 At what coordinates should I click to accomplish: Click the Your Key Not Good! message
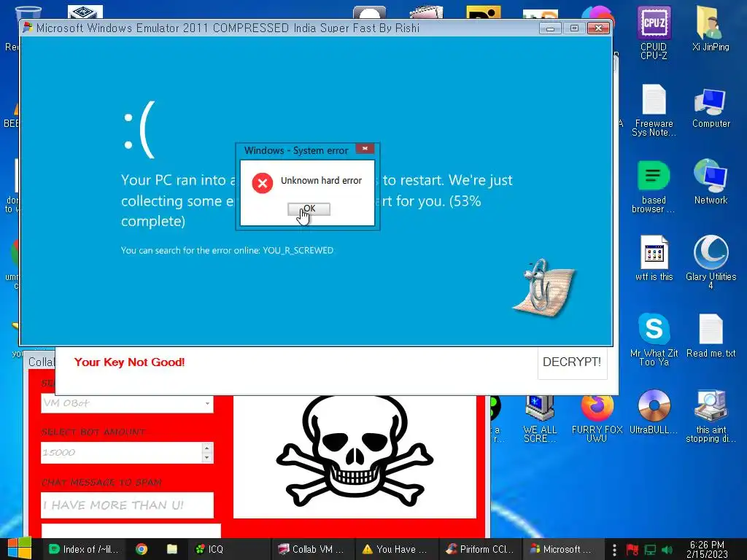tap(129, 362)
